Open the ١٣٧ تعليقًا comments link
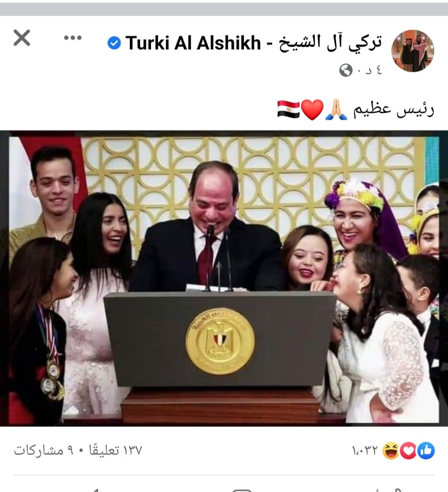The width and height of the screenshot is (448, 492). click(x=116, y=450)
